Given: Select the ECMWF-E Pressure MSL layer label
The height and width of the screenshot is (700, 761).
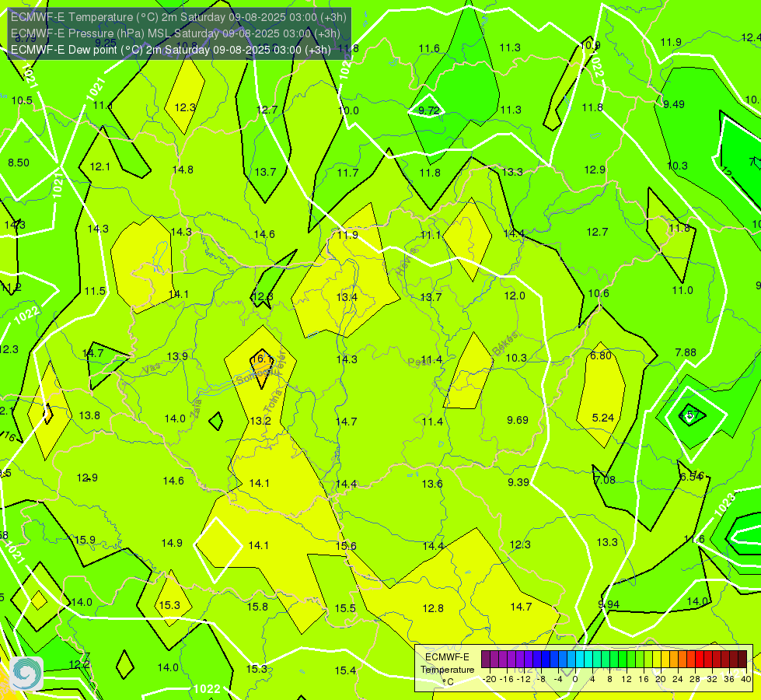Looking at the screenshot, I should coord(175,33).
